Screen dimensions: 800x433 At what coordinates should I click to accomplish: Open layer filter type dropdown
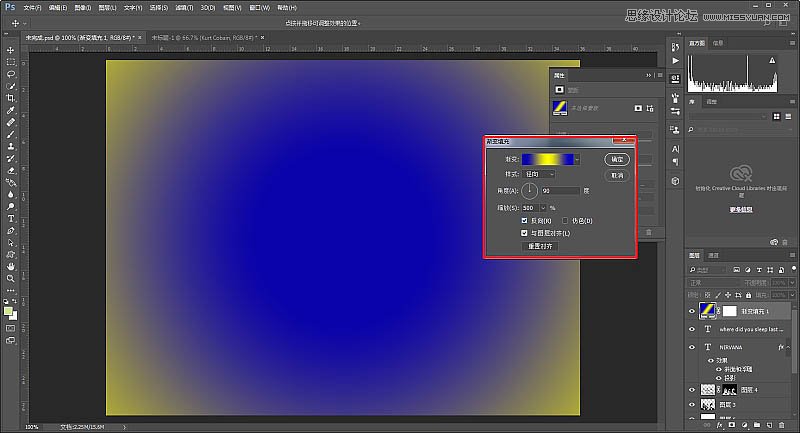708,270
